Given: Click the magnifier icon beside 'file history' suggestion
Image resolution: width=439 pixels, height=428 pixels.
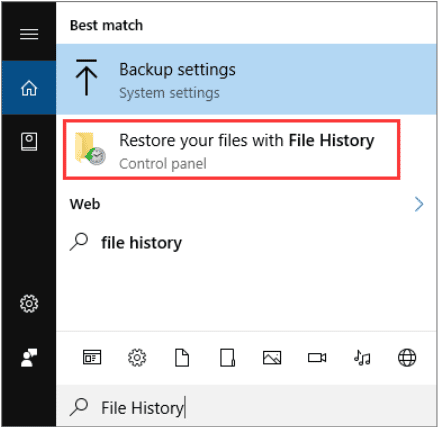Looking at the screenshot, I should tap(79, 242).
